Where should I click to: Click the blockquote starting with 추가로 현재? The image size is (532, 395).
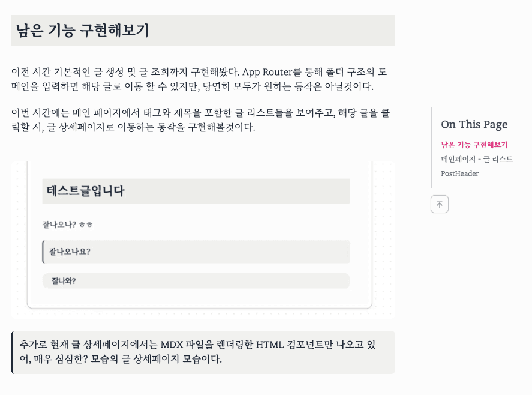pyautogui.click(x=204, y=352)
